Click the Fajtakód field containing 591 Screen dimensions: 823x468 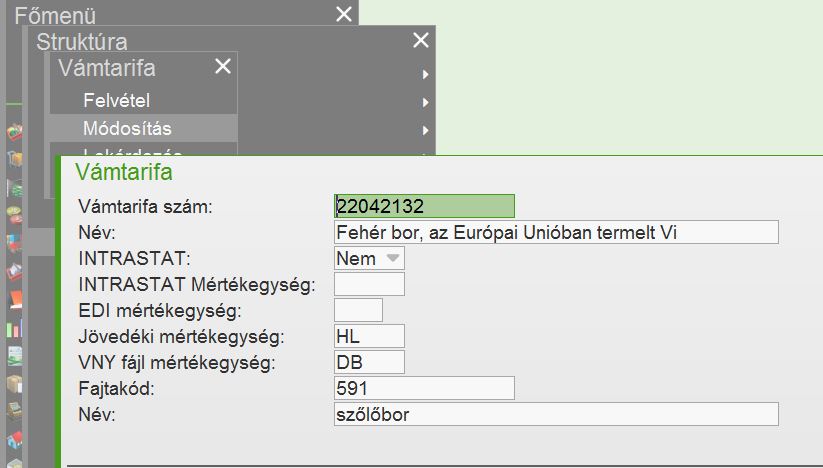click(x=424, y=388)
